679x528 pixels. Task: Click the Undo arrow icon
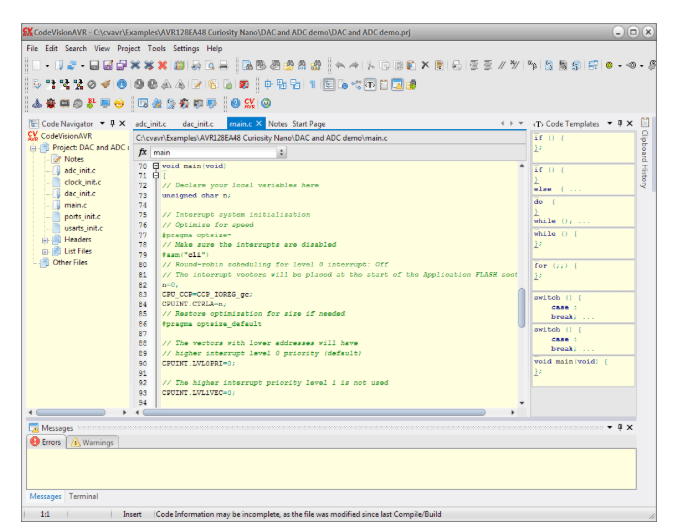[x=340, y=65]
